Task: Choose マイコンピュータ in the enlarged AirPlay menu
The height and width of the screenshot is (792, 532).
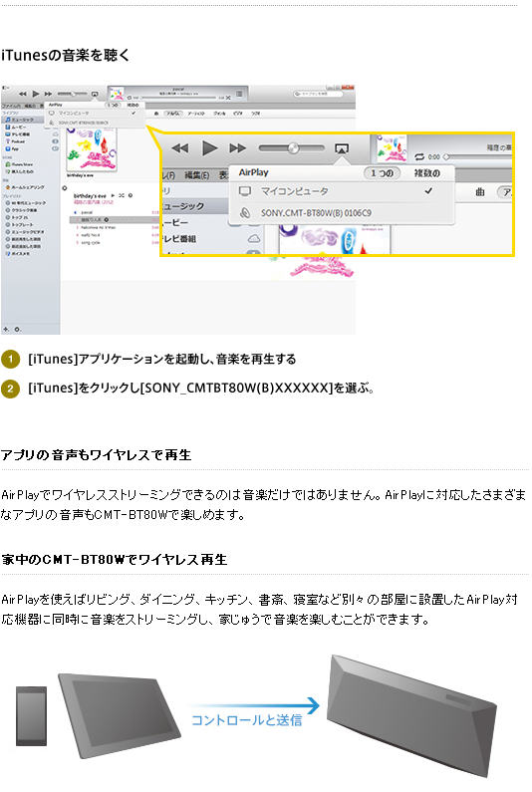Action: 342,191
